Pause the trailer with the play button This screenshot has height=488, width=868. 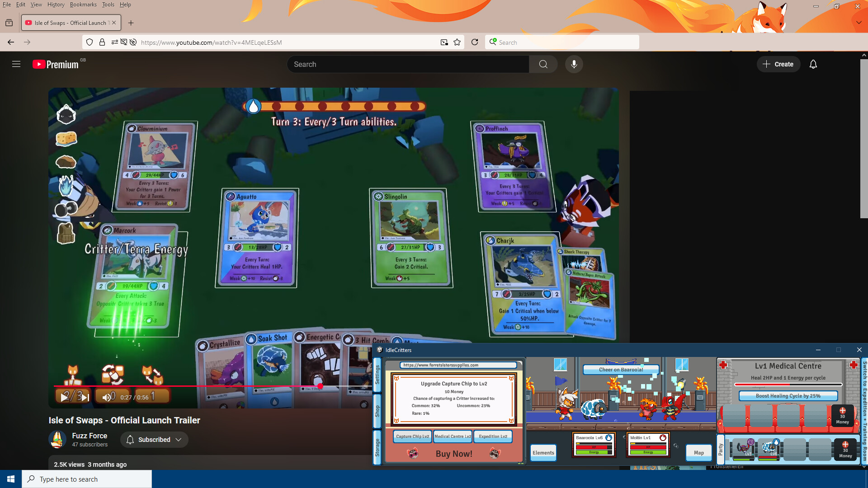[x=64, y=398]
